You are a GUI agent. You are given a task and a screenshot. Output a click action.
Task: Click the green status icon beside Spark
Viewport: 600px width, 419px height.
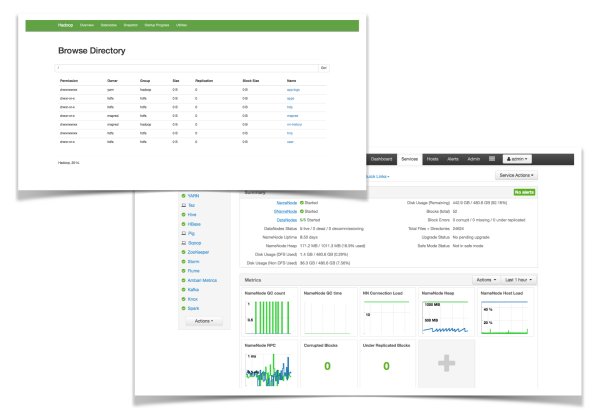183,308
